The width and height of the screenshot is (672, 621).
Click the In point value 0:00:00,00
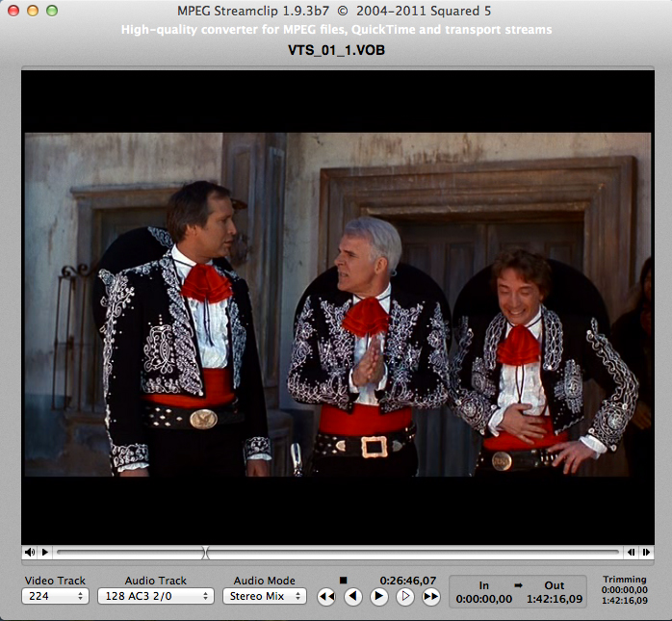pos(484,599)
